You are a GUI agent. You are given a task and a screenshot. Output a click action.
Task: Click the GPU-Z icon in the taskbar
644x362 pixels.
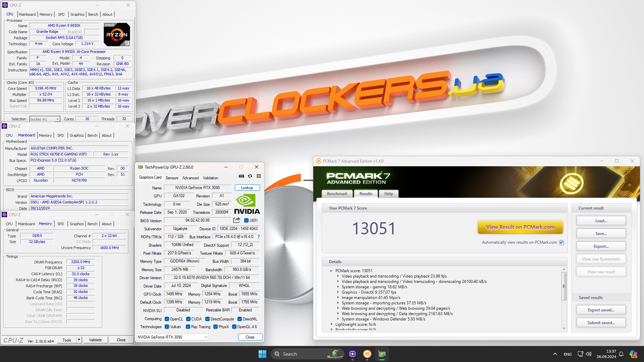tap(382, 354)
